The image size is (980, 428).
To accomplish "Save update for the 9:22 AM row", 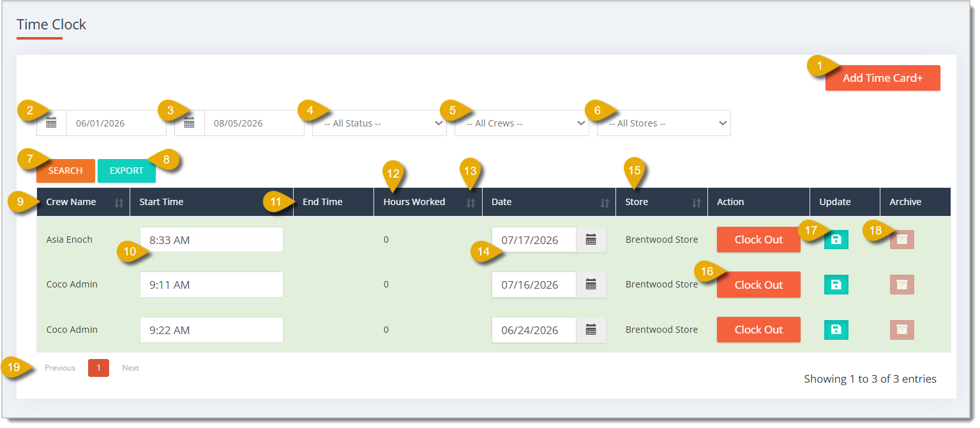I will [x=836, y=330].
